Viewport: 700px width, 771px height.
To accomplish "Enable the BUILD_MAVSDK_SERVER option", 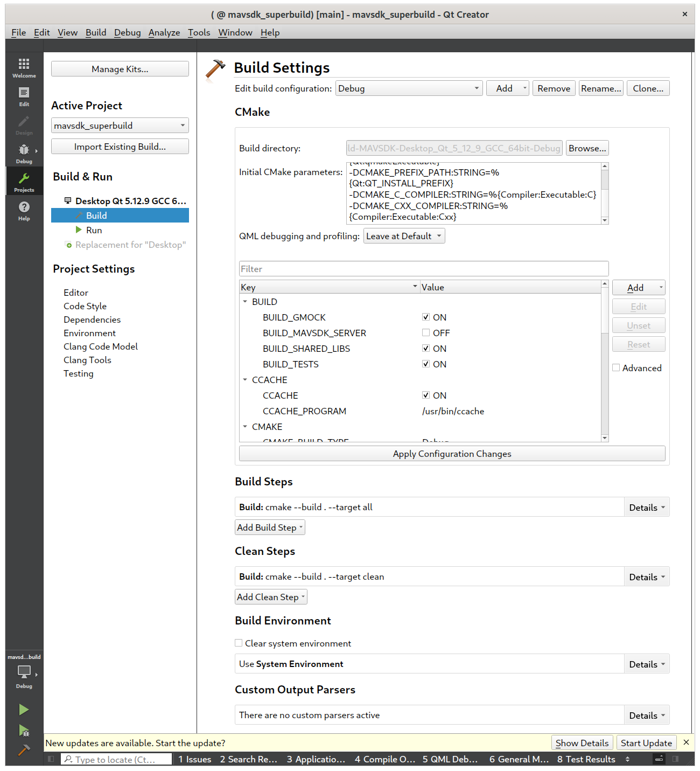I will pos(426,332).
